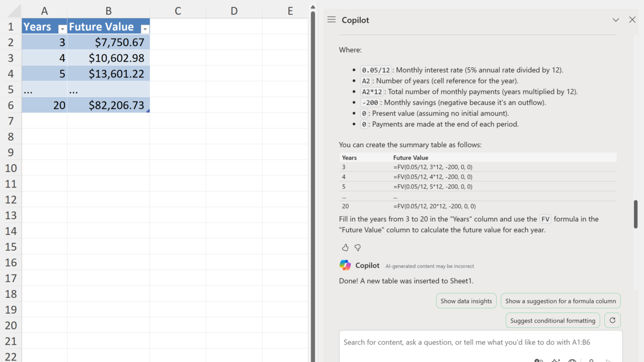Close the Copilot pane
This screenshot has height=362, width=644.
tap(632, 20)
